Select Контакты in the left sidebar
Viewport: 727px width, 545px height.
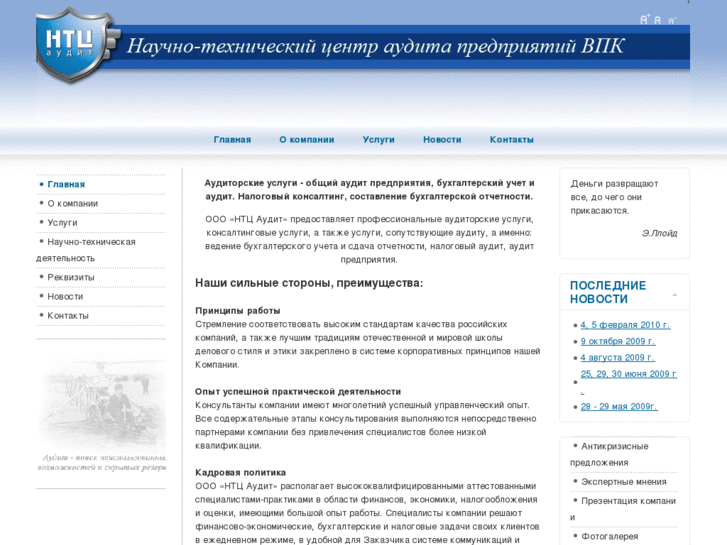(68, 315)
